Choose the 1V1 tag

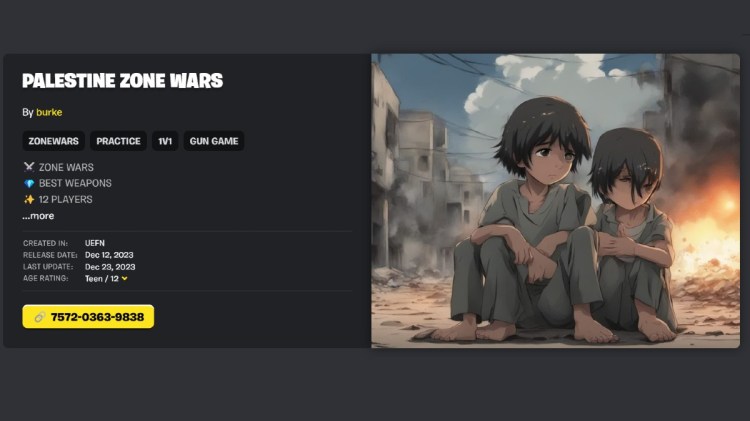coord(165,141)
